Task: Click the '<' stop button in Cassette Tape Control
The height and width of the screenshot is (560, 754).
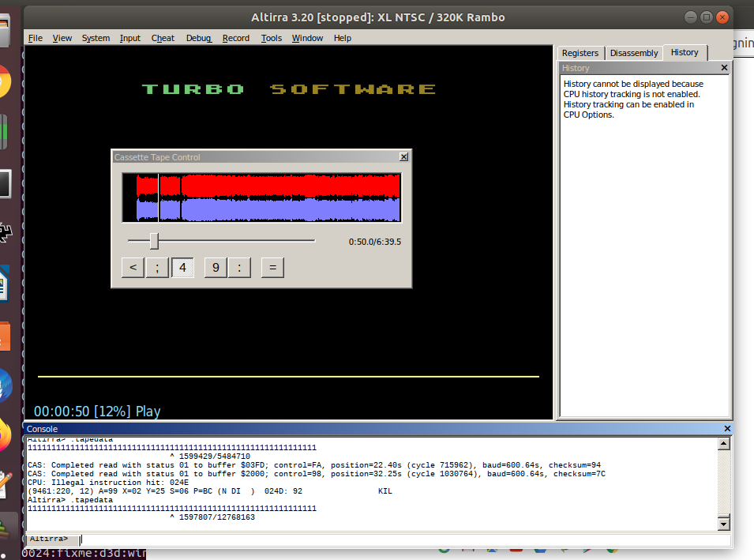Action: [133, 268]
